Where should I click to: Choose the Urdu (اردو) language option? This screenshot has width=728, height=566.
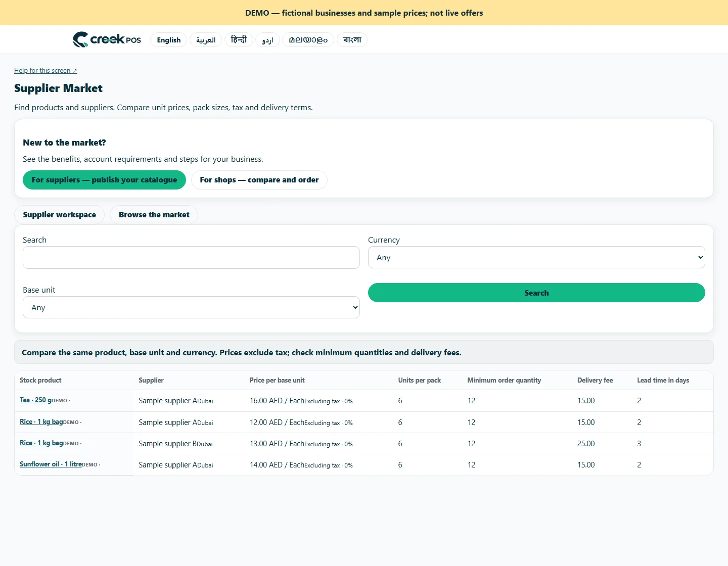click(x=267, y=40)
